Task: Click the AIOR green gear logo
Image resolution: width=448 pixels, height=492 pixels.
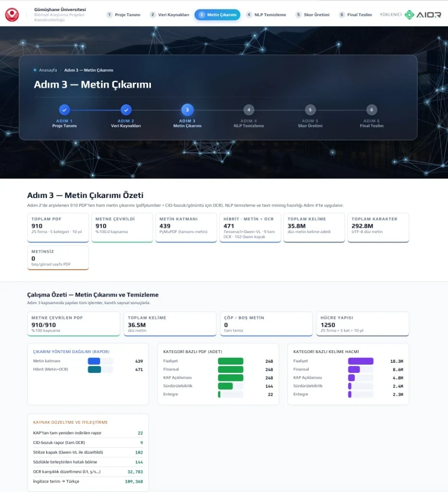Action: point(409,15)
